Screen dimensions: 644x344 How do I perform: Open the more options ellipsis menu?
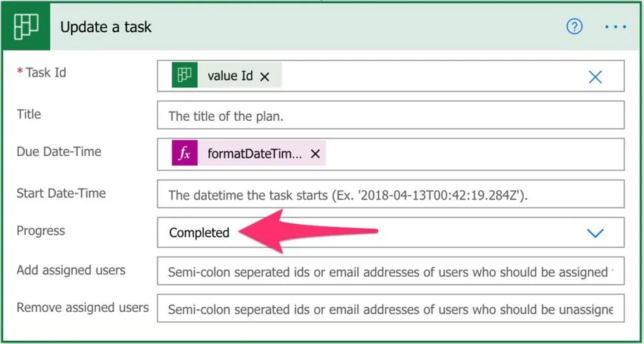(x=615, y=27)
